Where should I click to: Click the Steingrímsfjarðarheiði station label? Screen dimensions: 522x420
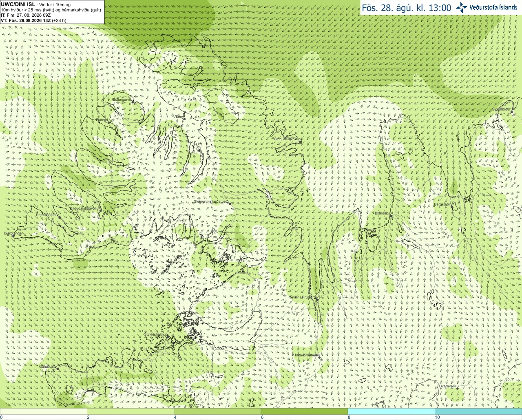[x=211, y=201]
